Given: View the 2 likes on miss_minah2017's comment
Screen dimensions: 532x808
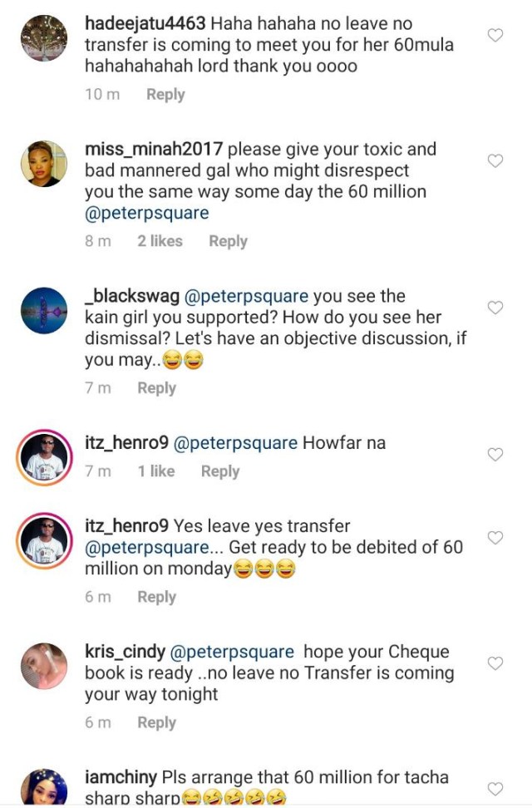Looking at the screenshot, I should pyautogui.click(x=160, y=241).
